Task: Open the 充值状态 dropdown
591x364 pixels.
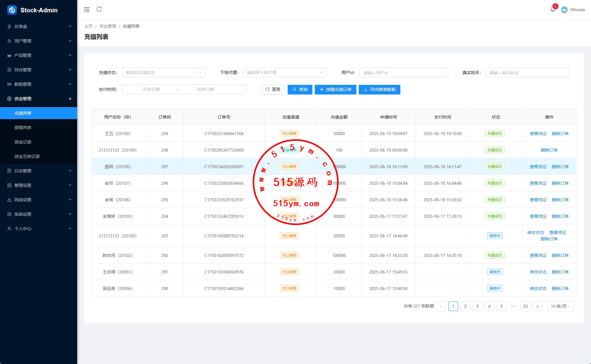Action: pos(164,72)
